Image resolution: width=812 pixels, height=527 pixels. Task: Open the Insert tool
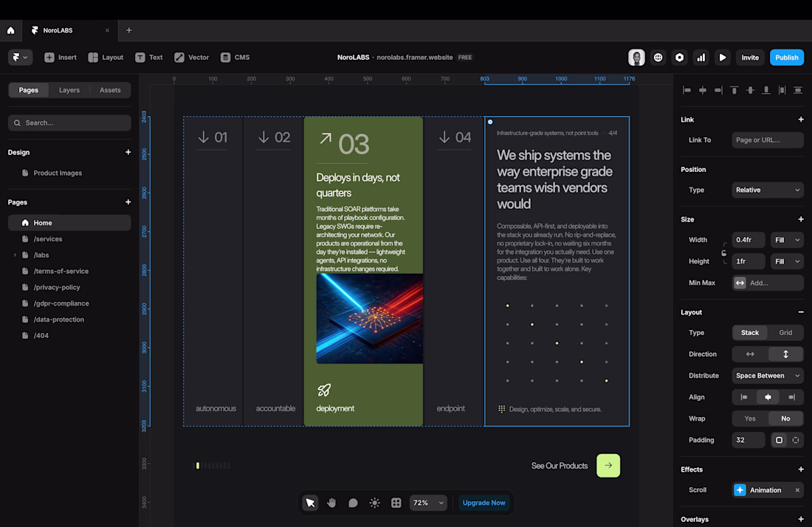[60, 58]
